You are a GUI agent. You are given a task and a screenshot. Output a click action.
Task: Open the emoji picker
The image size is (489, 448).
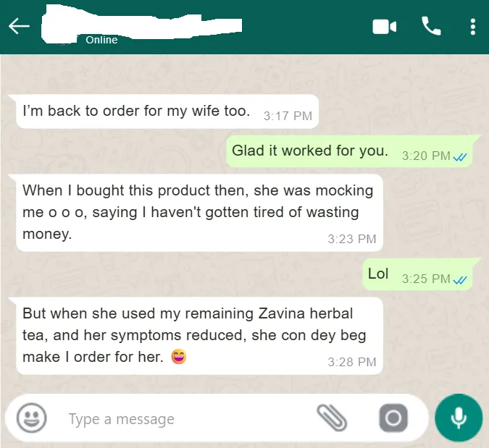point(31,418)
